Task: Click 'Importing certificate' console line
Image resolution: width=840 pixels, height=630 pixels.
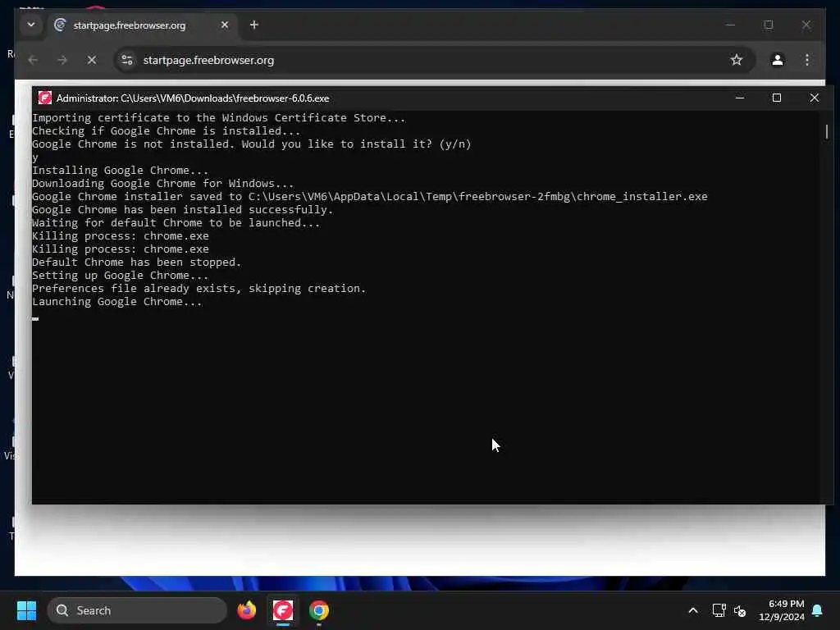Action: (x=218, y=118)
